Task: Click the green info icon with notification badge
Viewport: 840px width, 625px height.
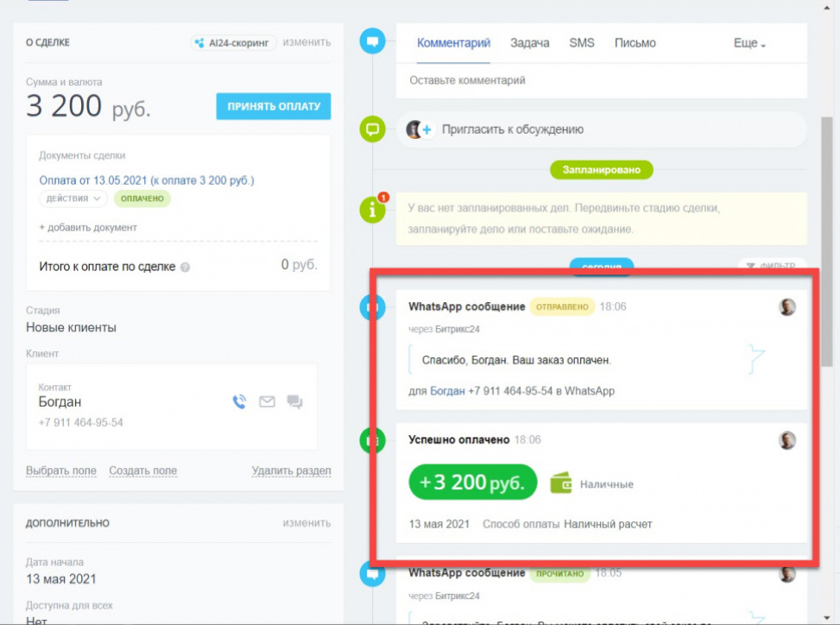Action: (x=373, y=208)
